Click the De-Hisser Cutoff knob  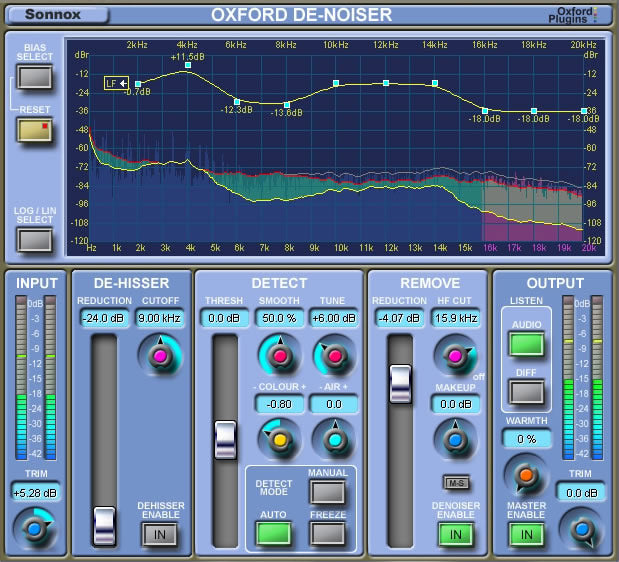pos(158,354)
